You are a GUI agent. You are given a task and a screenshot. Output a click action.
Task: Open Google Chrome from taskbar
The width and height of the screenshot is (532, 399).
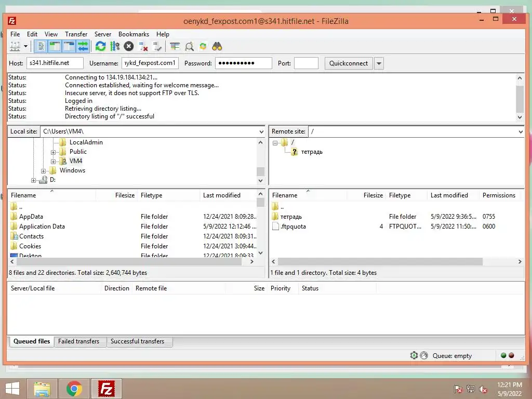74,389
